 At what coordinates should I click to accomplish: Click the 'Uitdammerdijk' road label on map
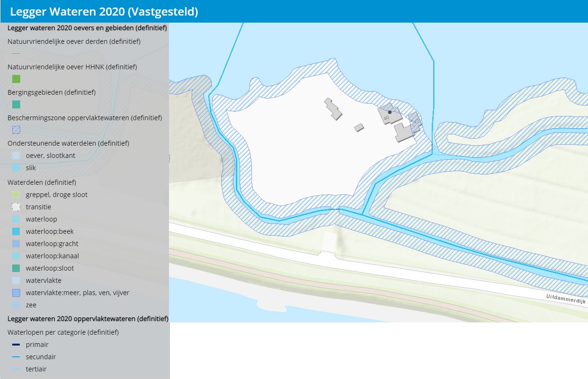coord(565,299)
